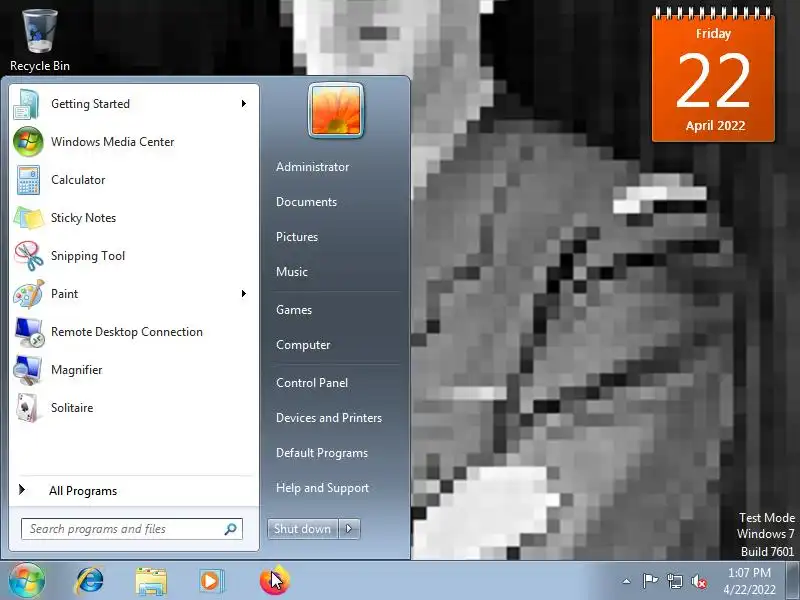Launch Magnifier icon
The width and height of the screenshot is (800, 600).
point(28,370)
